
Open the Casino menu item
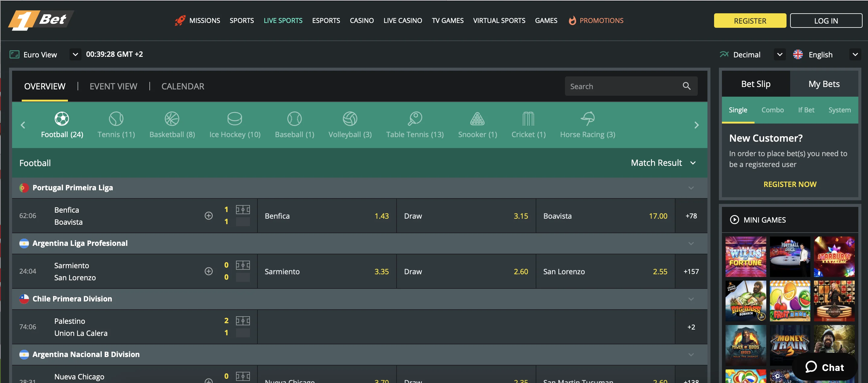click(x=362, y=21)
